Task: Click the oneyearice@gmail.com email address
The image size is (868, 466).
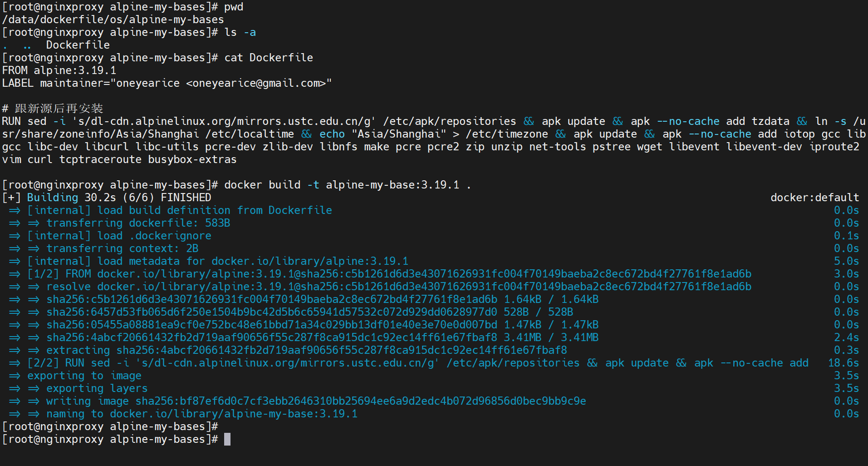Action: tap(256, 83)
